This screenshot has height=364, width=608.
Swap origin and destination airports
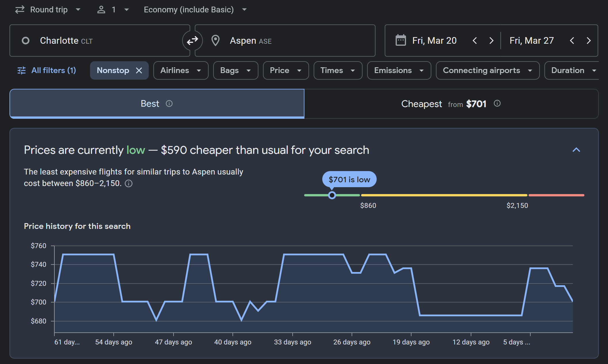192,41
